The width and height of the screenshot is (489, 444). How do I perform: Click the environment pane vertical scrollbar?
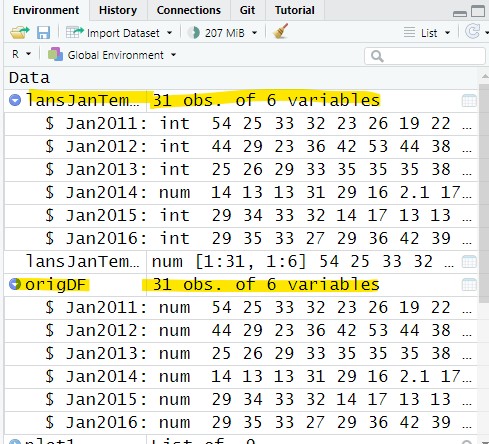pos(484,193)
